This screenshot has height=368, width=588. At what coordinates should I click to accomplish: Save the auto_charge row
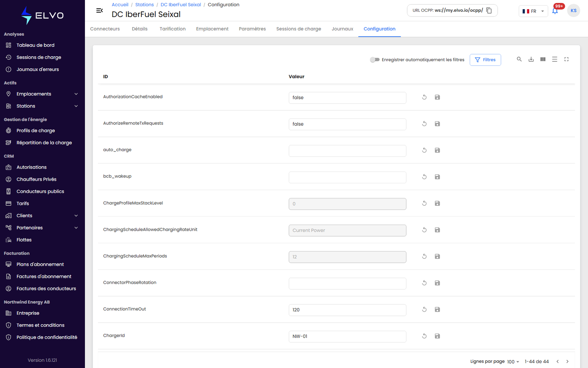(x=437, y=150)
